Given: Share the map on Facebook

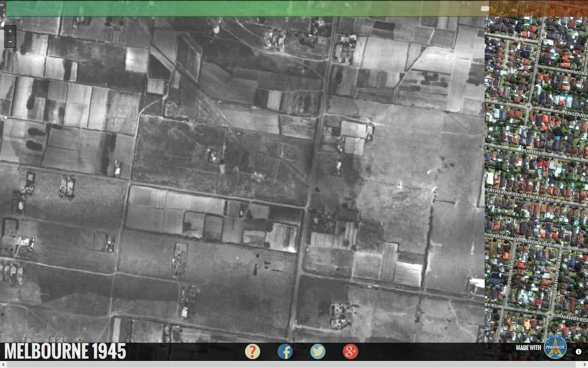Looking at the screenshot, I should click(285, 351).
